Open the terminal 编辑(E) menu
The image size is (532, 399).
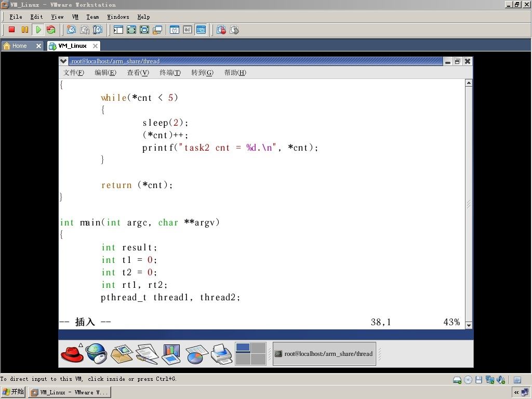(105, 72)
